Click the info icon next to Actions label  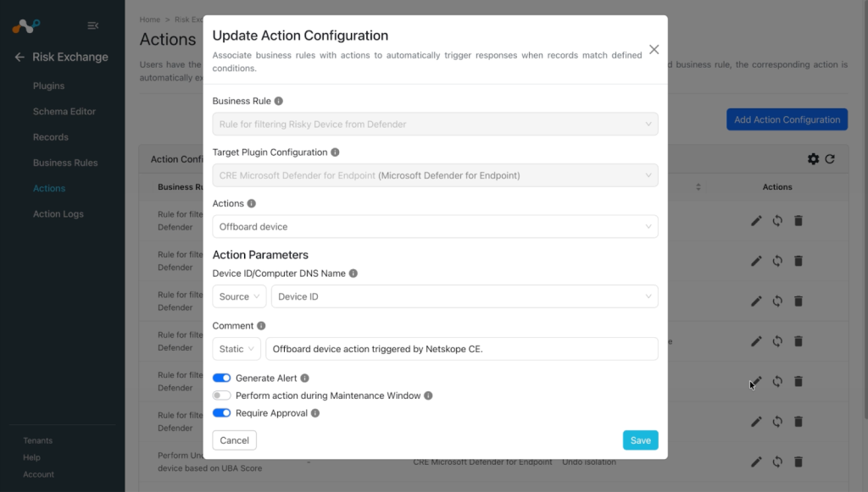(251, 203)
